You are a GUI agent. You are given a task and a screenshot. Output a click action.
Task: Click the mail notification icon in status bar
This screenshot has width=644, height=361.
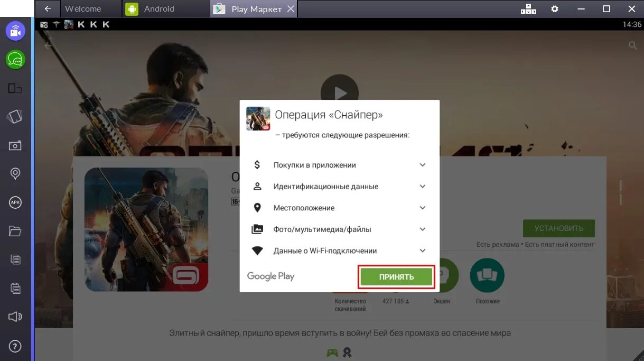point(44,24)
